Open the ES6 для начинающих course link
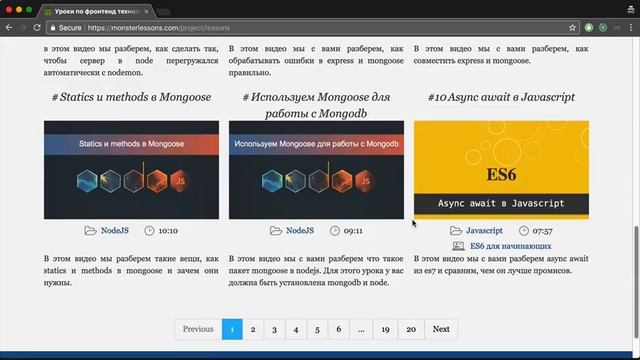 click(511, 246)
